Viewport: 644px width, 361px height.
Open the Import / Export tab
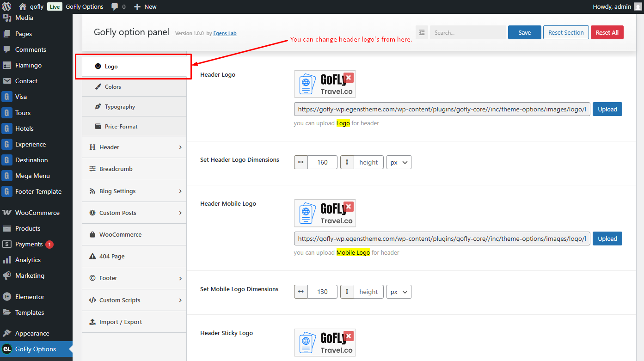[x=134, y=322]
